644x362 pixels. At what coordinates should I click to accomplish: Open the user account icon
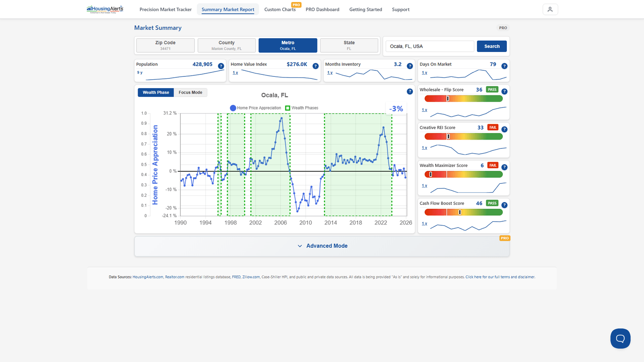(x=550, y=9)
